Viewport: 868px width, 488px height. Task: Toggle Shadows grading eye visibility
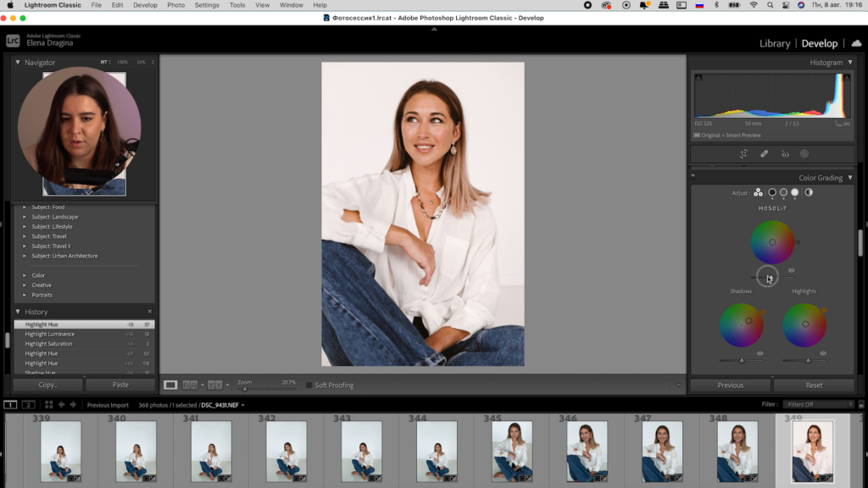(759, 353)
